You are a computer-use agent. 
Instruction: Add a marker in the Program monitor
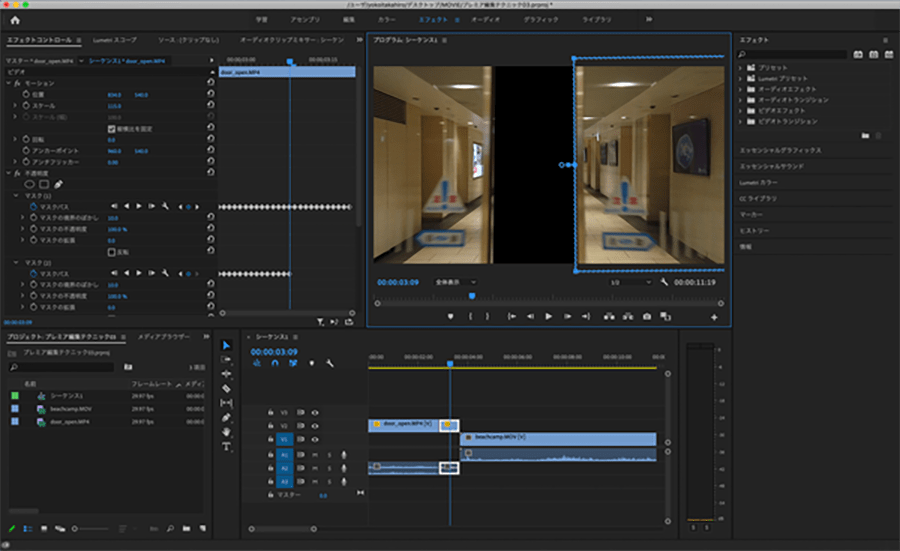pyautogui.click(x=451, y=316)
